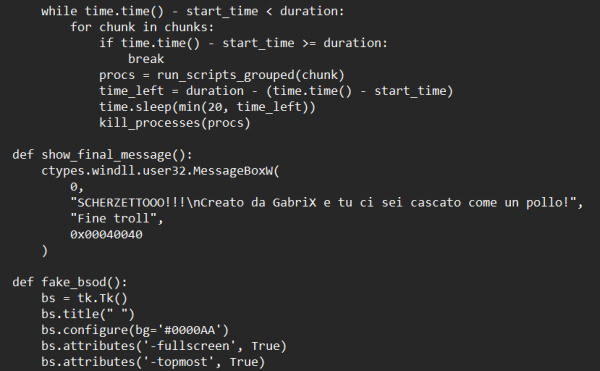Click the 'time_left' variable assignment
Screen dimensions: 600x371
(x=131, y=91)
